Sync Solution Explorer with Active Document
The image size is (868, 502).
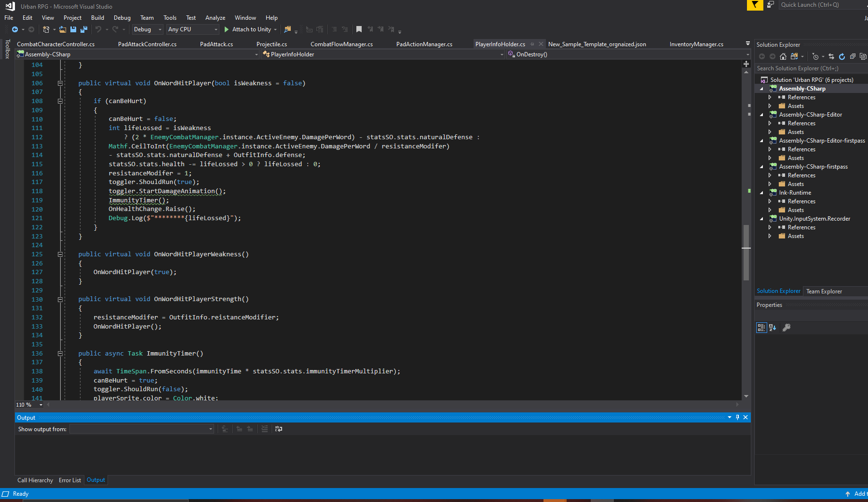click(x=832, y=55)
